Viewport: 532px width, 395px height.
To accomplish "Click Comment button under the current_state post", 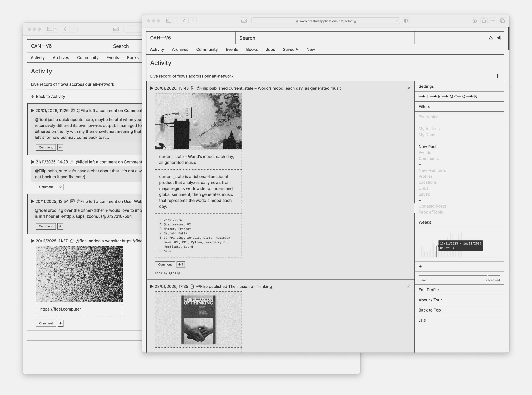I will click(165, 264).
